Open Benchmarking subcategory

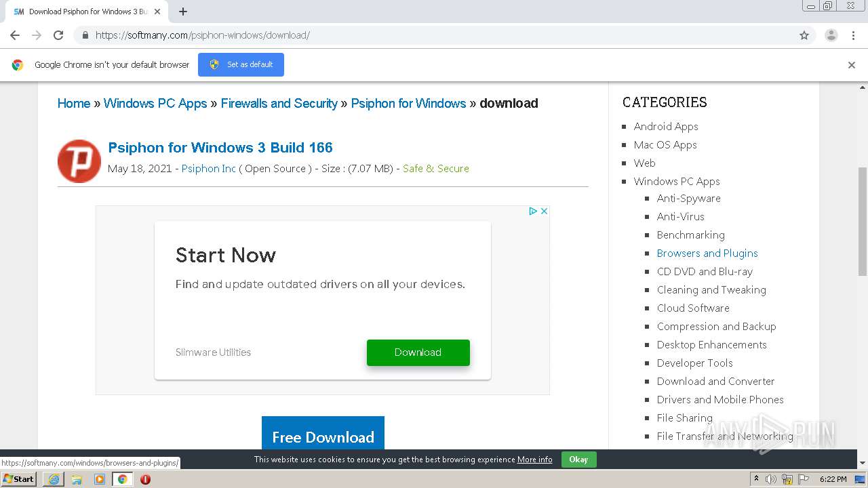(690, 235)
